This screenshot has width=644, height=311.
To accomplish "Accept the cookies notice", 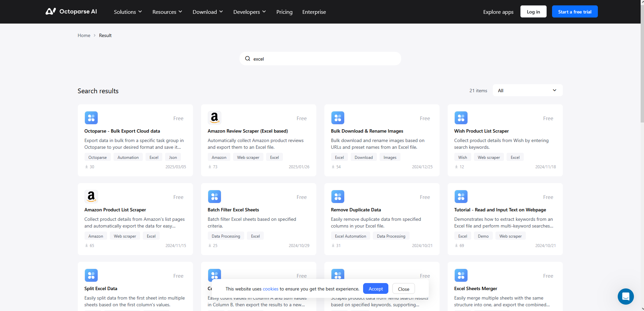I will pyautogui.click(x=376, y=288).
